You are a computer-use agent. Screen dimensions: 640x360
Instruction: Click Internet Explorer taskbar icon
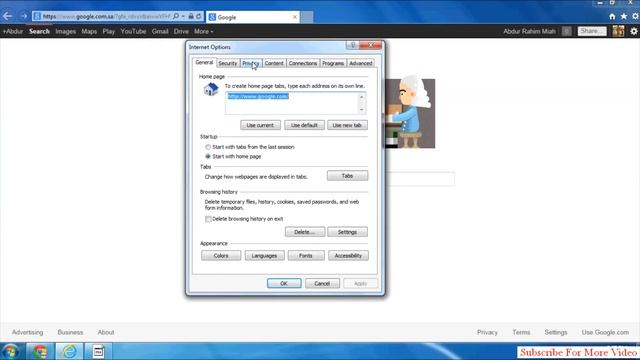(69, 351)
